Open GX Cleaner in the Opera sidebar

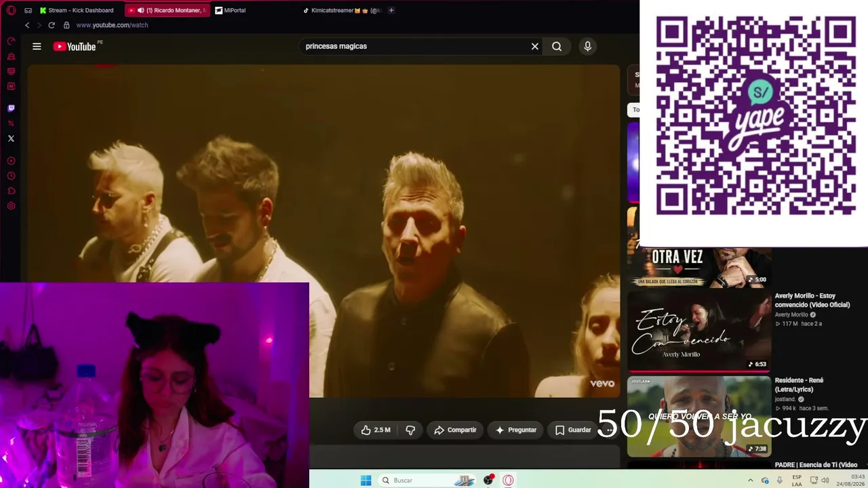11,56
